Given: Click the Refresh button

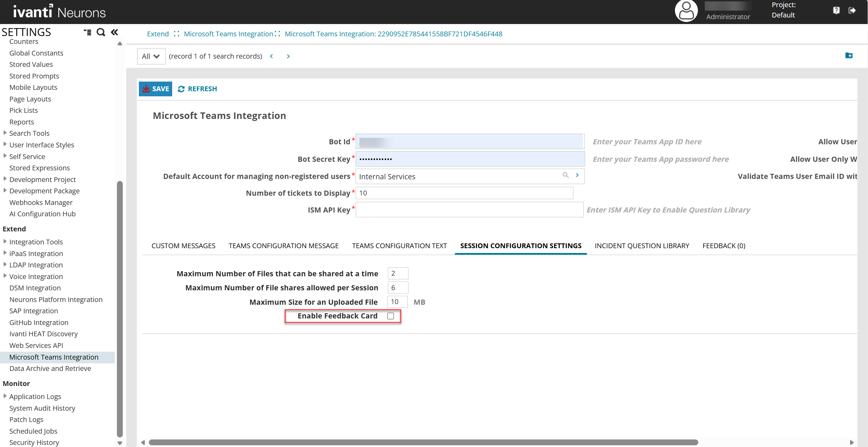Looking at the screenshot, I should [198, 89].
